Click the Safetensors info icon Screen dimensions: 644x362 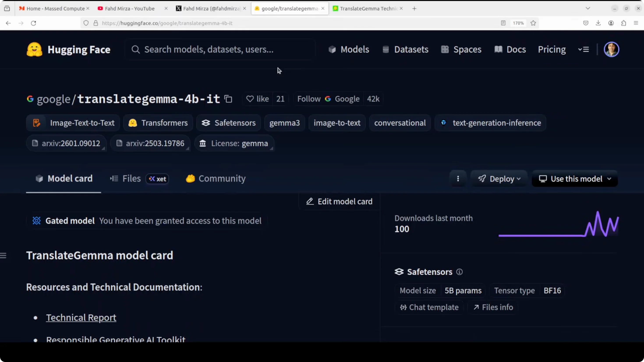click(x=459, y=272)
